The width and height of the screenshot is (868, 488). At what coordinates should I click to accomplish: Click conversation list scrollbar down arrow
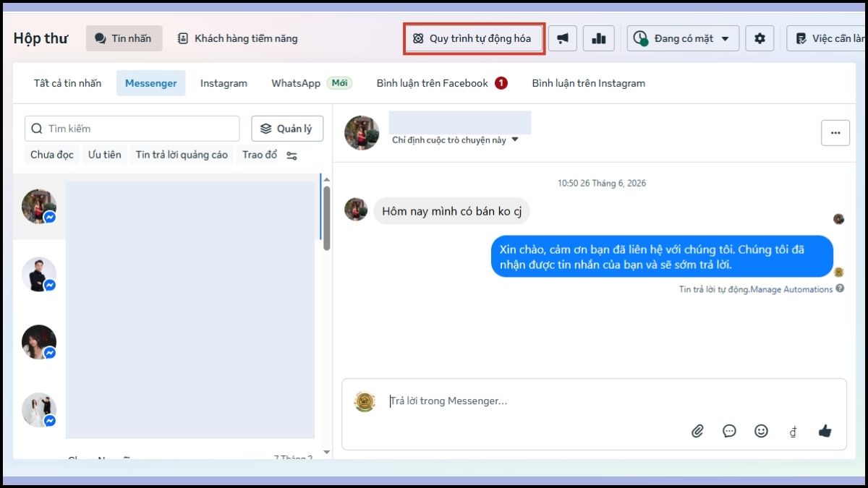326,452
